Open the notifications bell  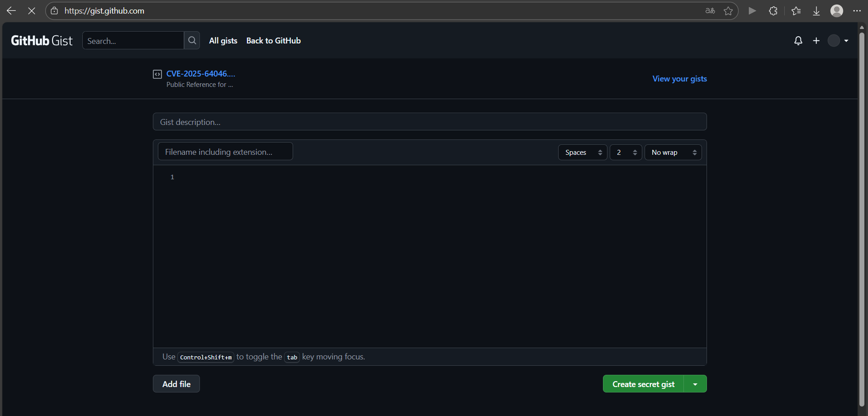tap(798, 41)
